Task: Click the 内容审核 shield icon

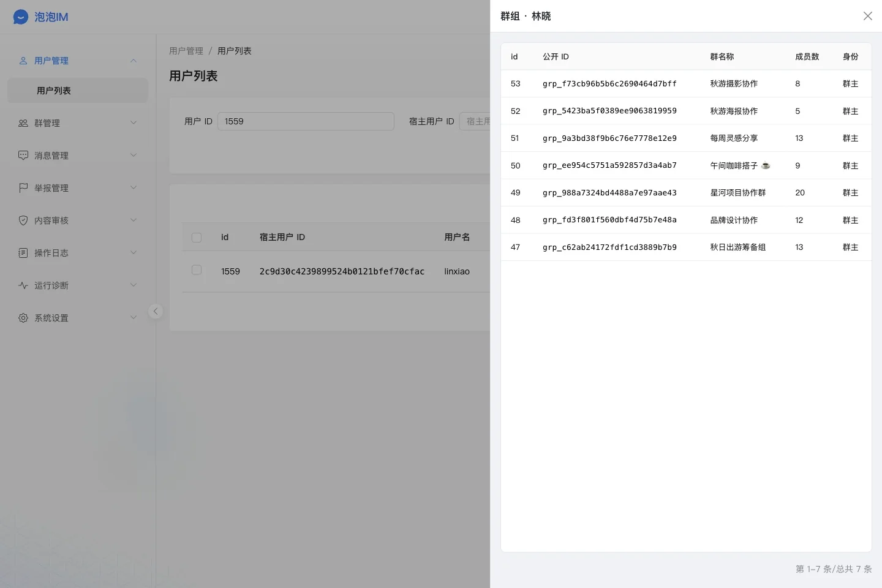Action: (23, 221)
